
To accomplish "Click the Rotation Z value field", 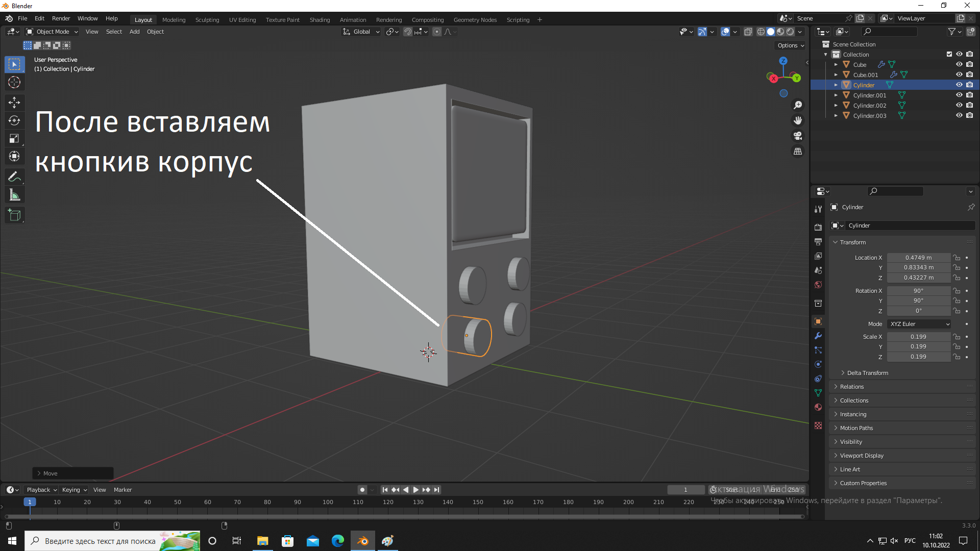I will 918,311.
